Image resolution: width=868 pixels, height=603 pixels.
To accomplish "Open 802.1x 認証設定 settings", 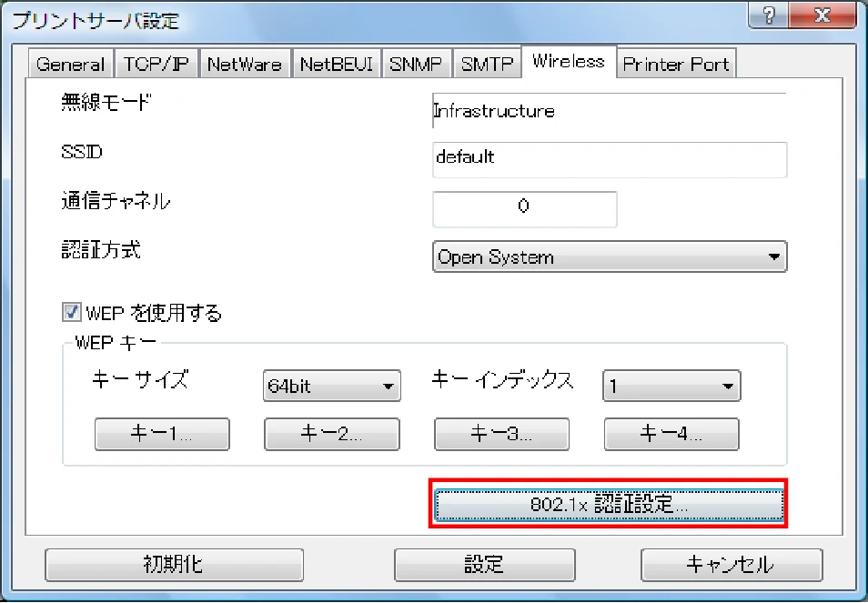I will pos(609,505).
